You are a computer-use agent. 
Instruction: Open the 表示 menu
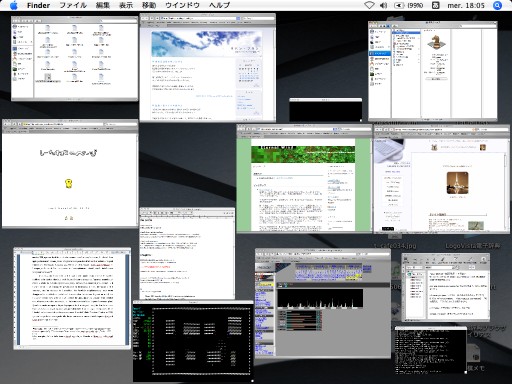click(x=126, y=5)
